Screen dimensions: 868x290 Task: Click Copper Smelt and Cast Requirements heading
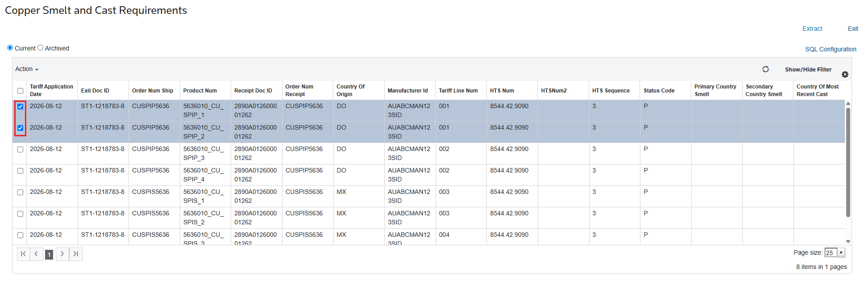tap(96, 10)
